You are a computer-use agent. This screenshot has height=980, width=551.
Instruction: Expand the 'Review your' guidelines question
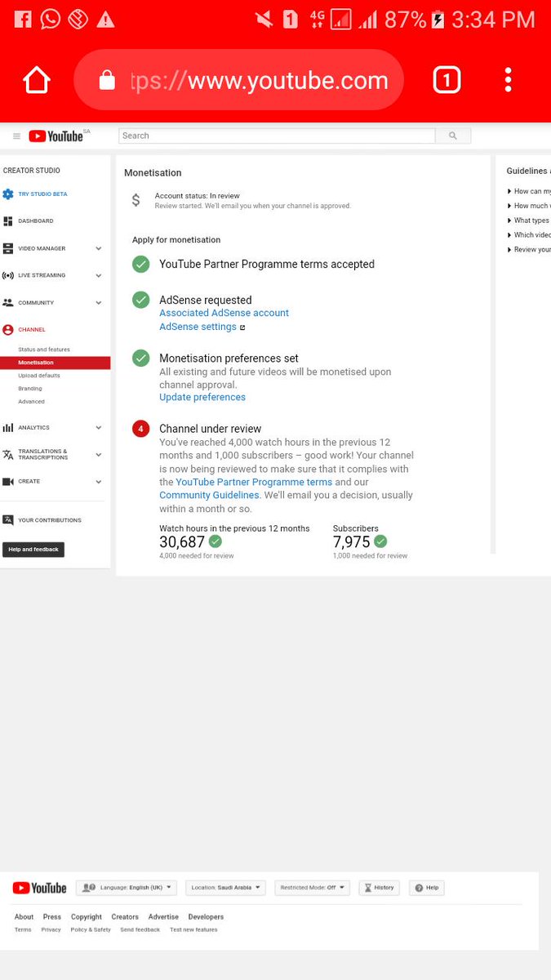click(x=529, y=250)
